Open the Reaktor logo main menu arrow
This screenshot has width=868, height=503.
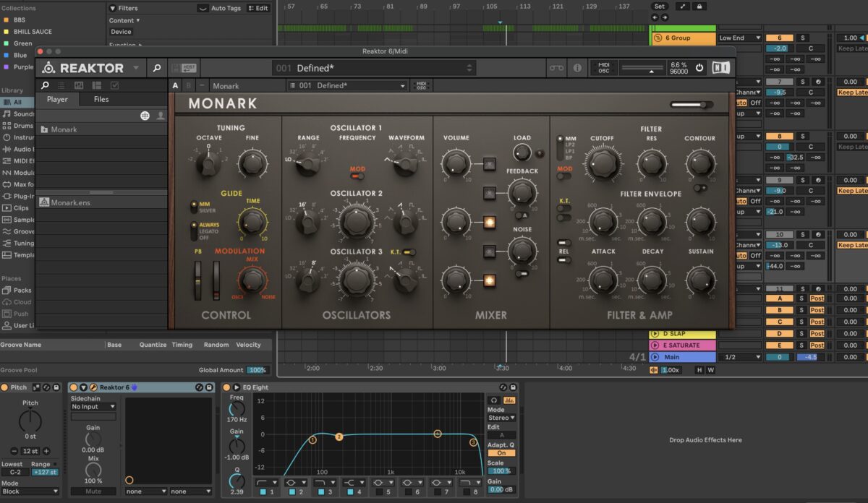point(136,68)
